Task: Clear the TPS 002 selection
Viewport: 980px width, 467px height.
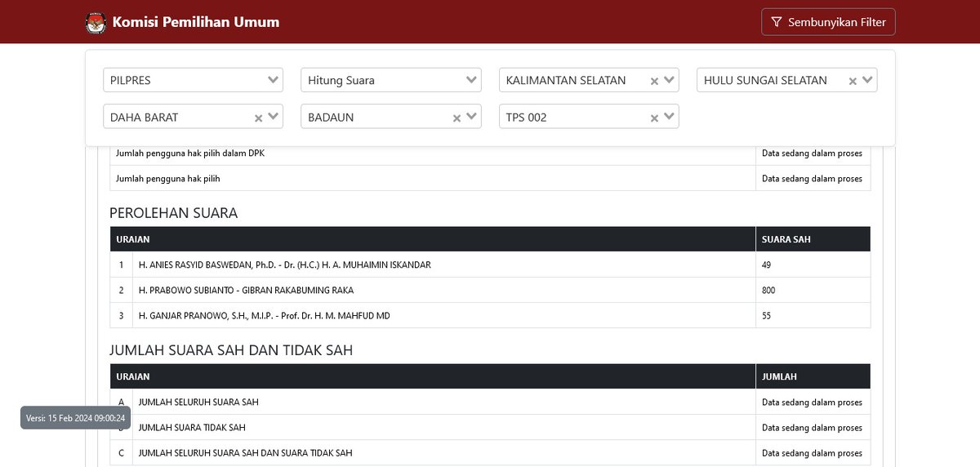Action: (x=654, y=118)
